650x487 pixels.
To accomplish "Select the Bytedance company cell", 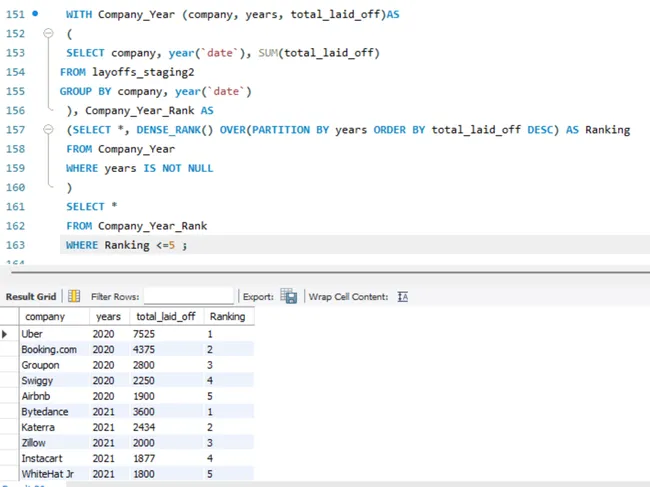I will [54, 412].
